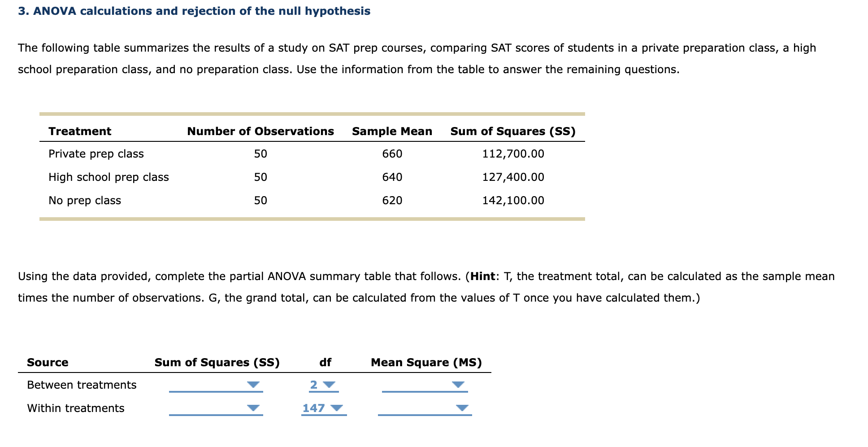Click the sample mean value 620

[x=392, y=201]
